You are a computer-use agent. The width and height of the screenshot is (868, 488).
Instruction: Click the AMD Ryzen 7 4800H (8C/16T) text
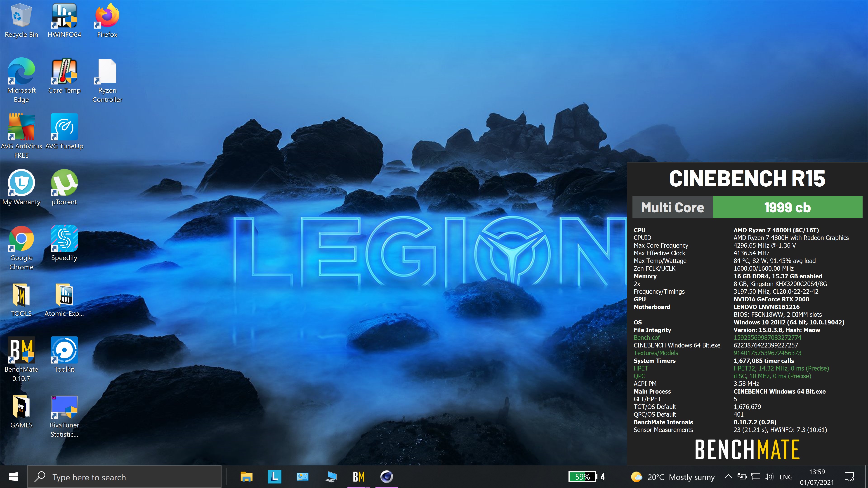(x=776, y=230)
